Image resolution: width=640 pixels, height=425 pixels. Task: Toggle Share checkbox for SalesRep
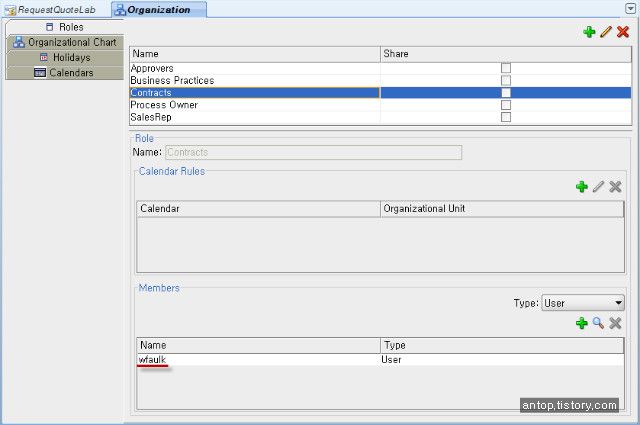(x=506, y=117)
